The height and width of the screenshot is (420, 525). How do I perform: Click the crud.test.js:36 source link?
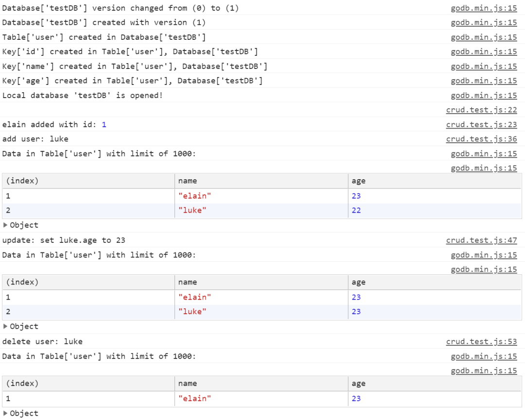(481, 139)
